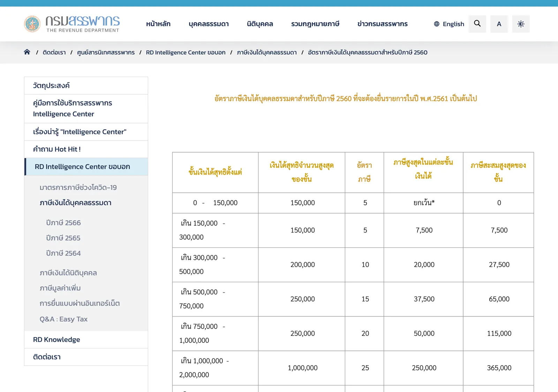Open คู่มือการใช้บริการสรรพากร Intelligence Center sidebar item

[86, 108]
